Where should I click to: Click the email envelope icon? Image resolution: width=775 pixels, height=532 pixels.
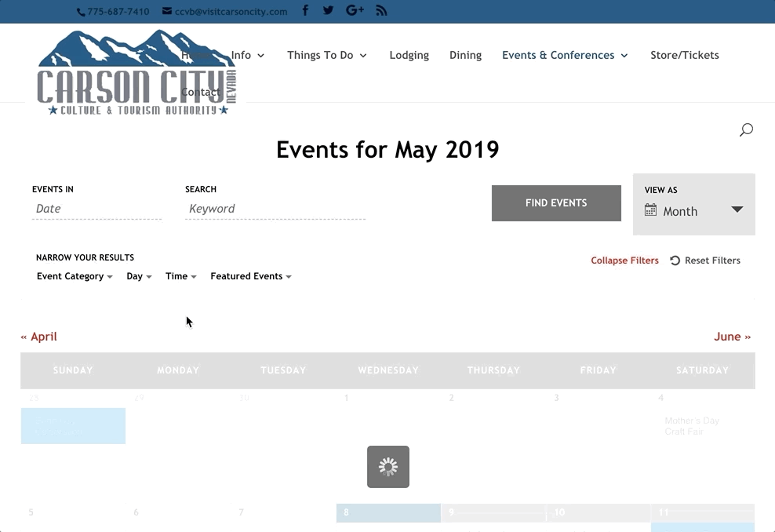pos(166,11)
